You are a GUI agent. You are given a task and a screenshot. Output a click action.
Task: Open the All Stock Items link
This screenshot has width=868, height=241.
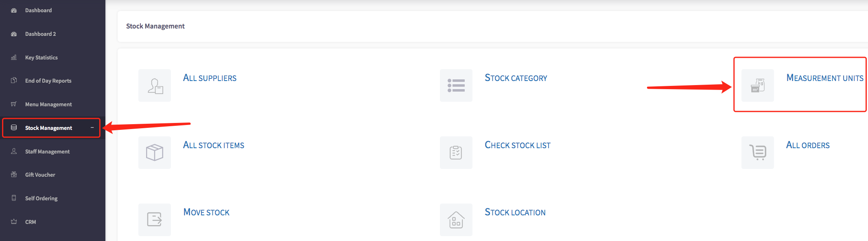[x=214, y=145]
